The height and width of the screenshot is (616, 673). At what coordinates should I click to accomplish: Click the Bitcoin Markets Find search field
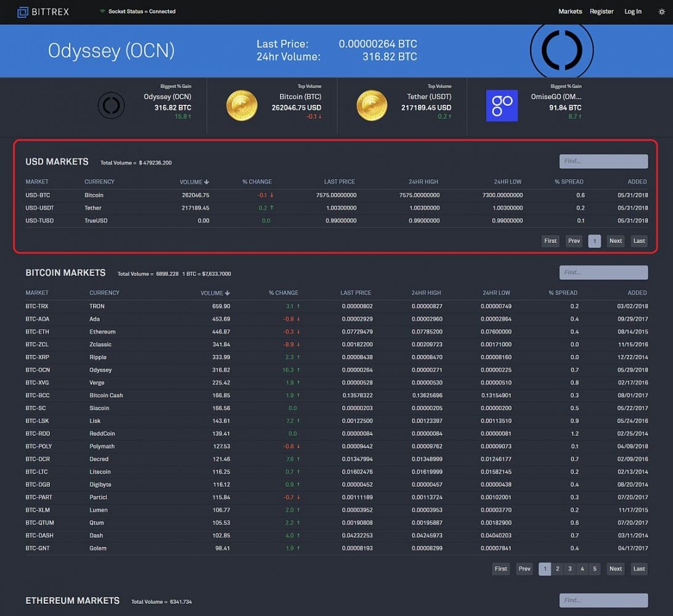pyautogui.click(x=603, y=272)
